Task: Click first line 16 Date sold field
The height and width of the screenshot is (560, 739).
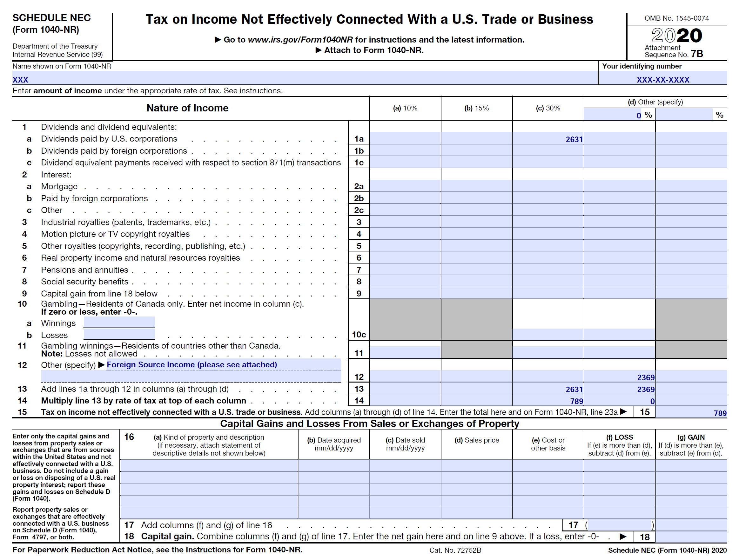Action: tap(405, 466)
